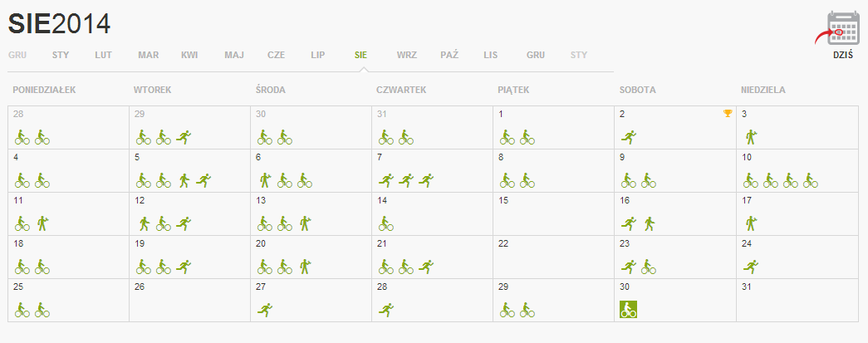This screenshot has width=868, height=343.
Task: Open the cycling workout on August 14
Action: tap(386, 223)
